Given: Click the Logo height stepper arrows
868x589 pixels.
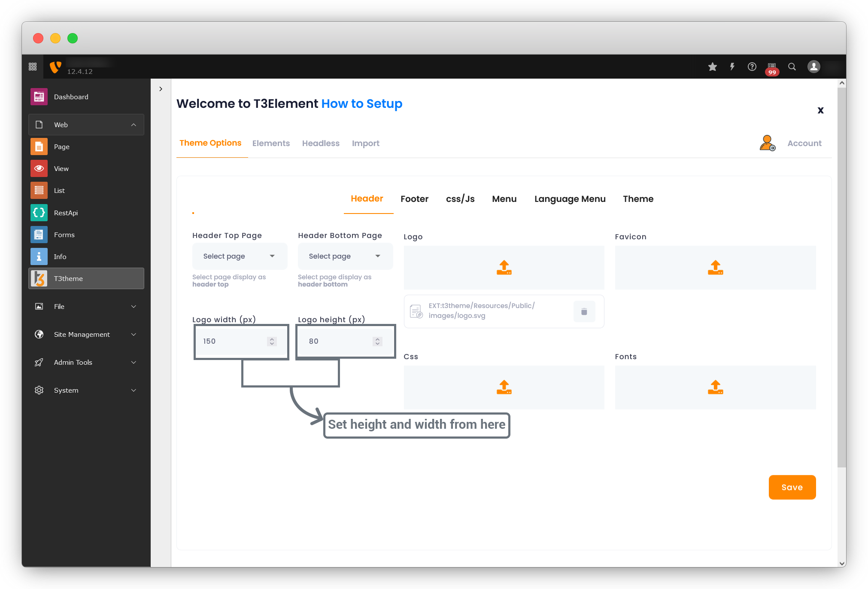Looking at the screenshot, I should tap(378, 341).
